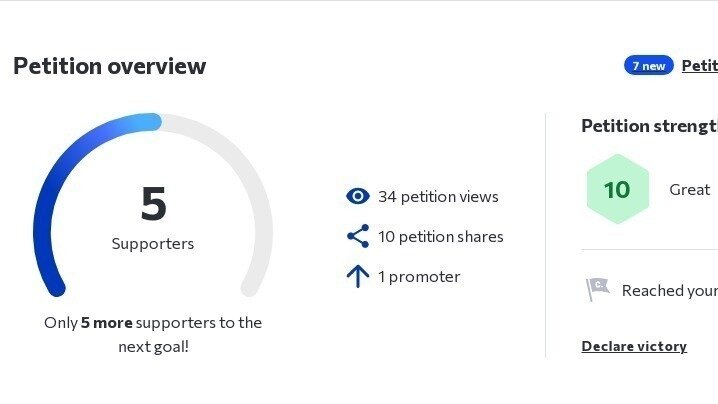
Task: Click the share icon beside petition shares
Action: [x=358, y=236]
